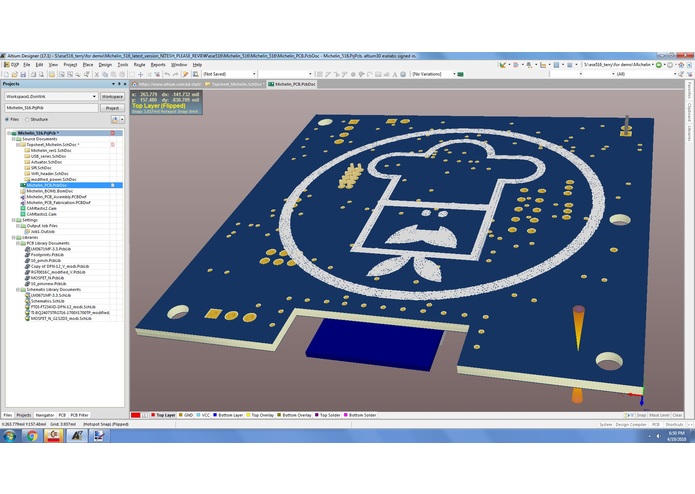Click the Open file folder icon
This screenshot has width=695, height=494.
click(15, 74)
